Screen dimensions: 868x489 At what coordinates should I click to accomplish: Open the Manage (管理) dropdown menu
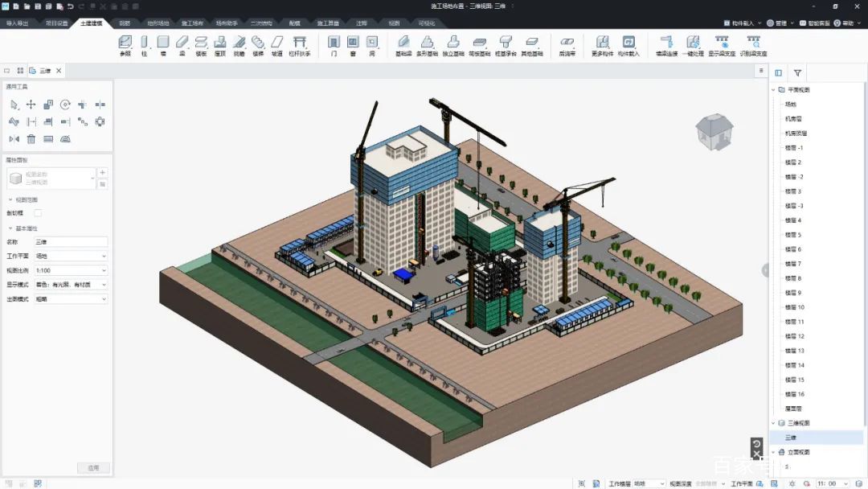click(x=780, y=23)
